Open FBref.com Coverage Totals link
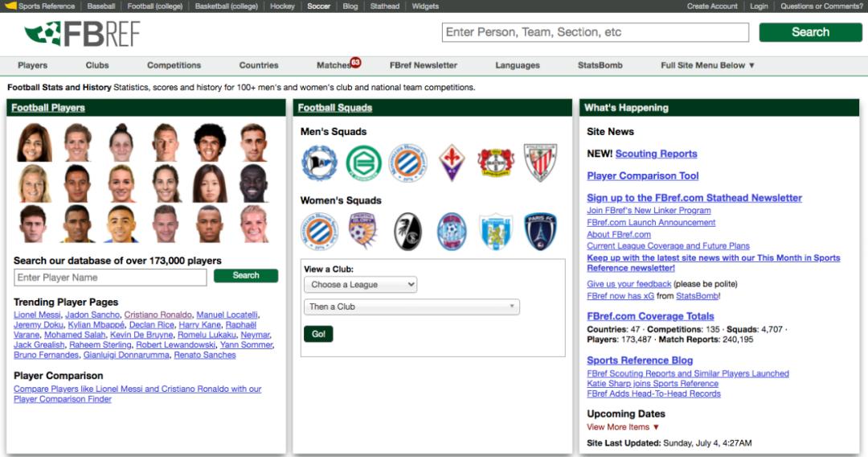Screen dimensions: 868x457 click(650, 316)
